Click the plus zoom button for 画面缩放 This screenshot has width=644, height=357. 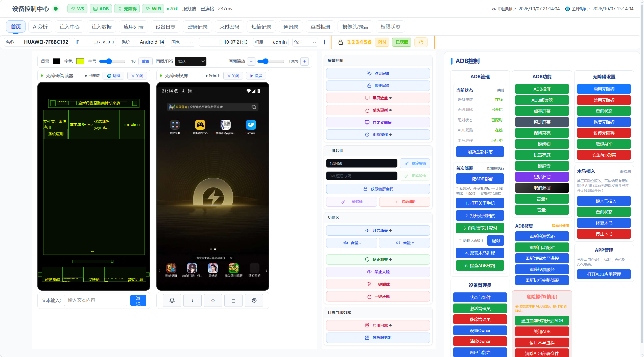[x=304, y=61]
